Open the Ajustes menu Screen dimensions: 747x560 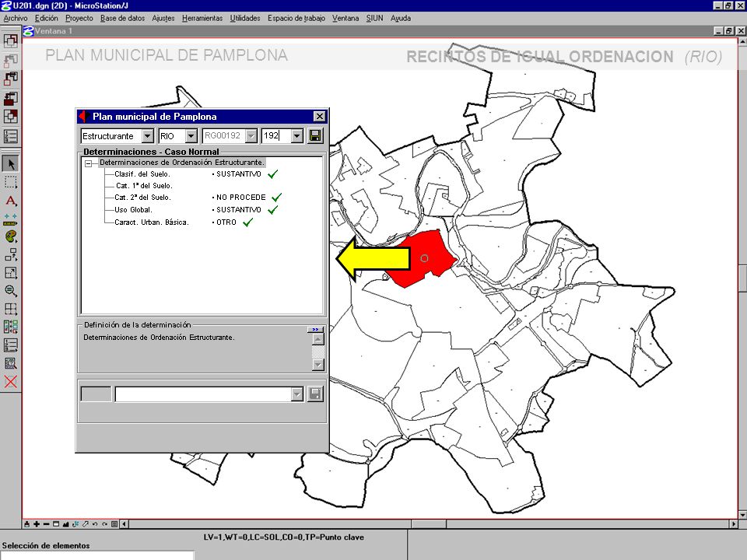pos(163,18)
